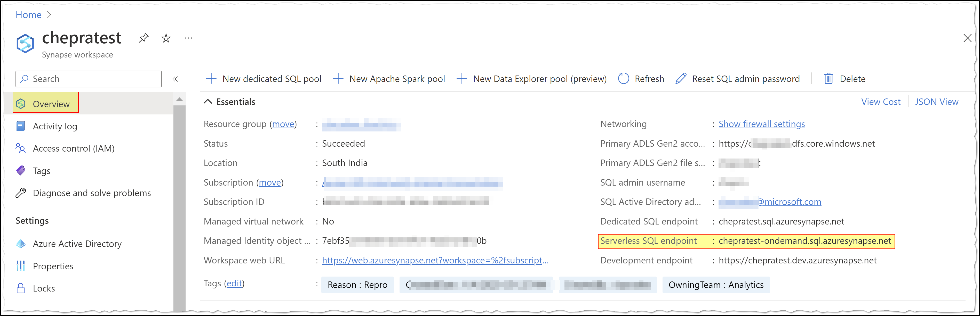
Task: Open Activity log in the sidebar
Action: (55, 126)
